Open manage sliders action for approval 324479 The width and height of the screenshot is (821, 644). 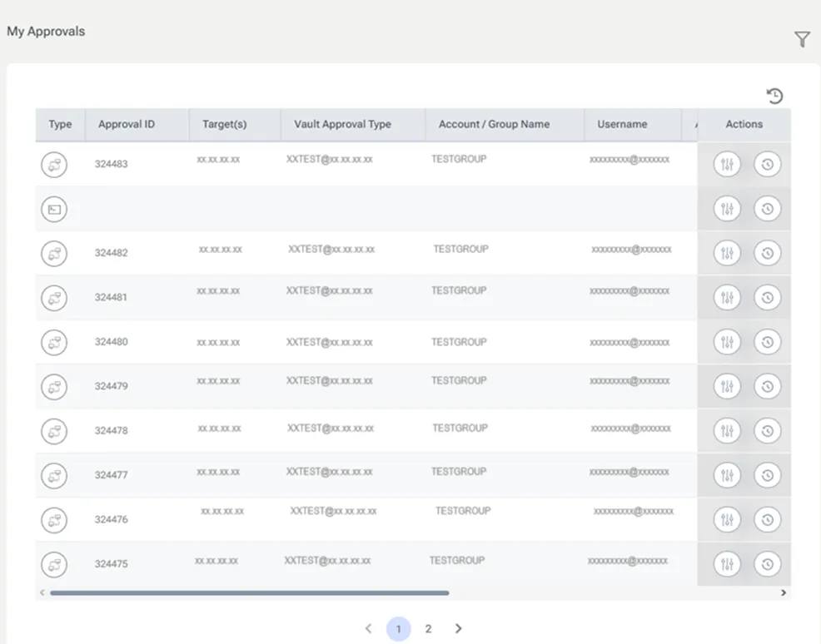727,387
